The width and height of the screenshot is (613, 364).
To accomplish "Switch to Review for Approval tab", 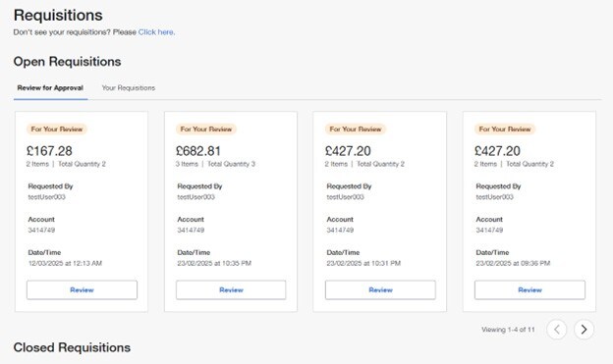I will (x=50, y=88).
